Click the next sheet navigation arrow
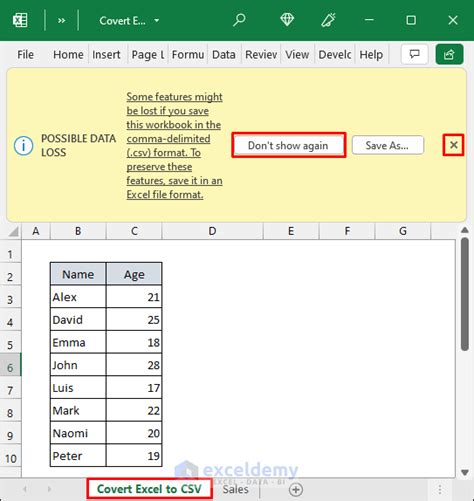474x501 pixels. [49, 489]
